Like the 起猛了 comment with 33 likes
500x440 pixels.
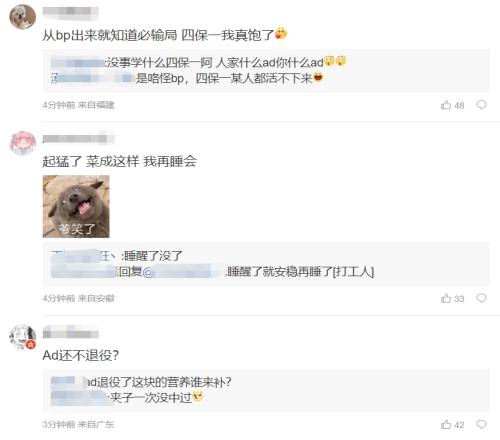pos(452,298)
